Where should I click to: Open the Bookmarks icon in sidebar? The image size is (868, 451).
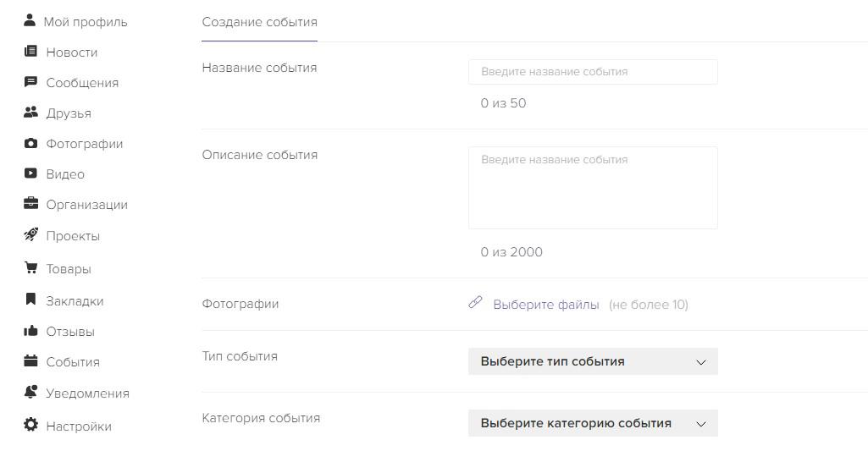coord(30,300)
